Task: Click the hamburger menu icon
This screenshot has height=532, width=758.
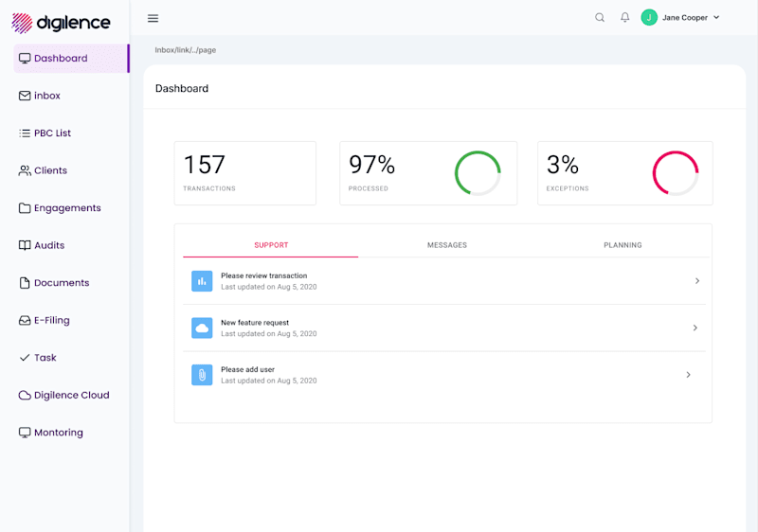Action: [x=153, y=18]
